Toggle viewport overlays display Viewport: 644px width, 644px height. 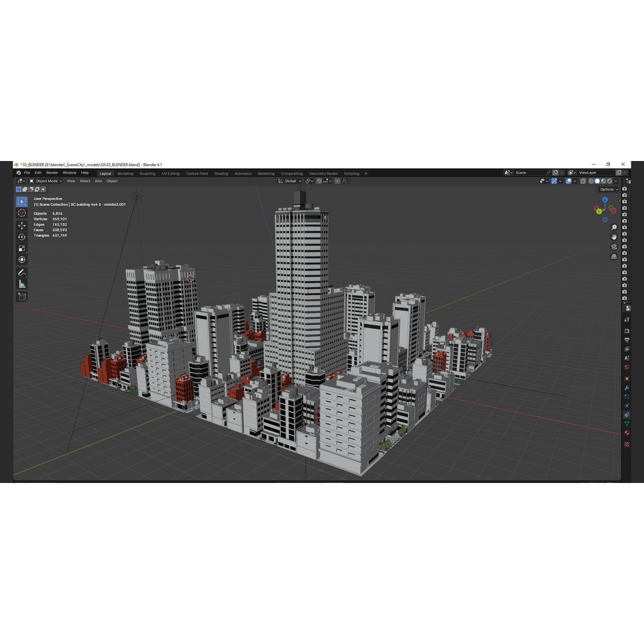point(569,181)
